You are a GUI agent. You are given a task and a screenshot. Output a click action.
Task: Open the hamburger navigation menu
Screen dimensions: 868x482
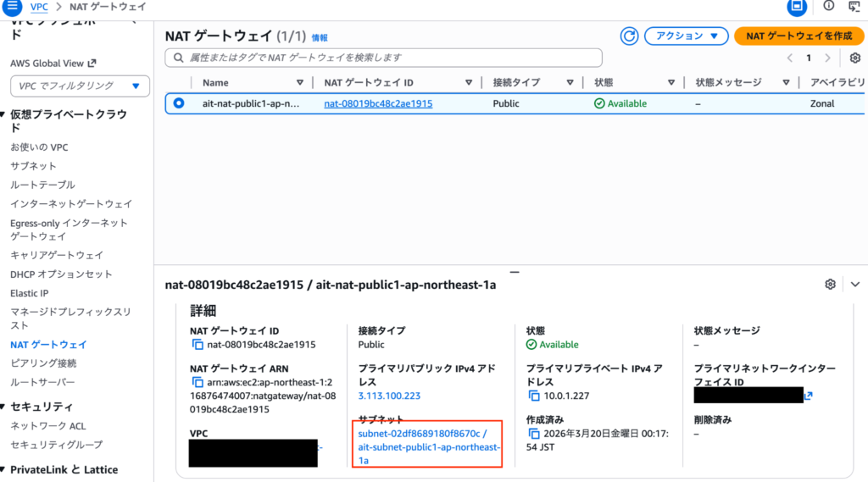coord(13,6)
